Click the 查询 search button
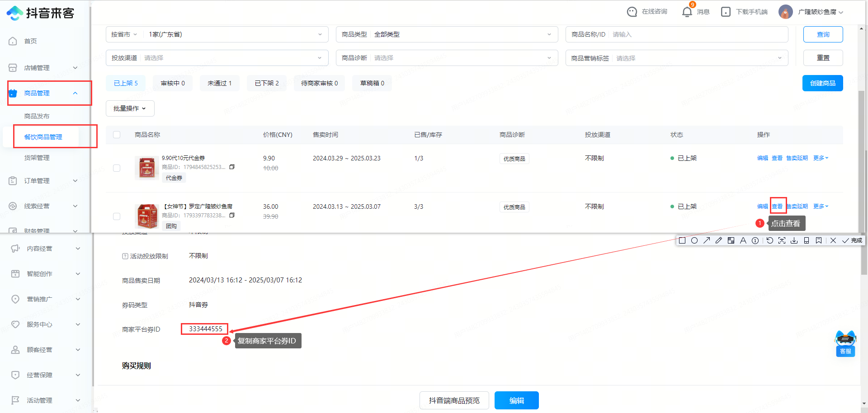868x413 pixels. 823,34
